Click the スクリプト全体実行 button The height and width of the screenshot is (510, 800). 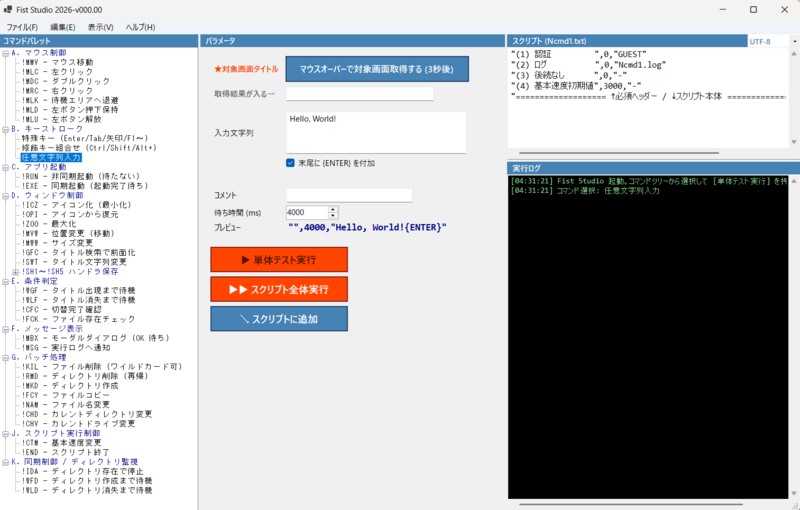[x=279, y=289]
